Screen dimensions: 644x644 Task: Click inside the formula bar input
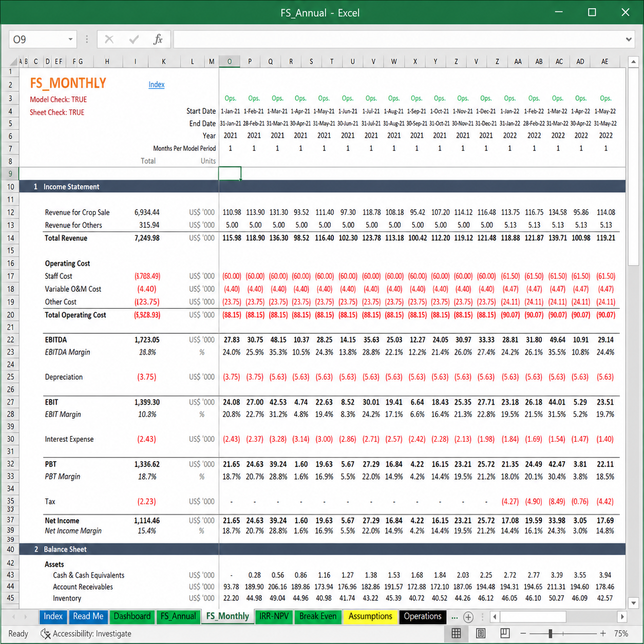click(398, 40)
